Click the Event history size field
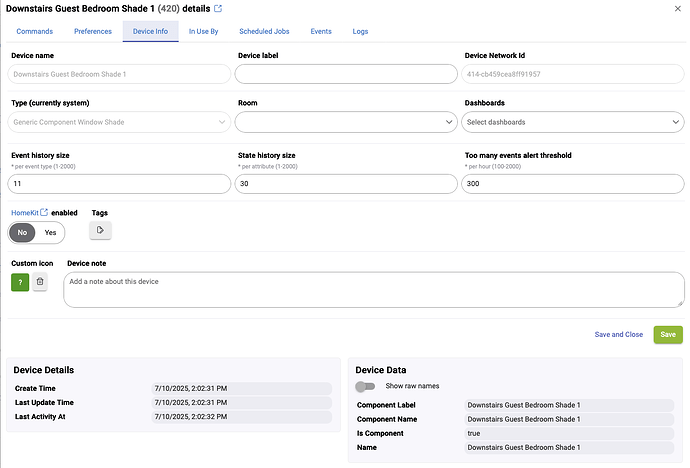This screenshot has width=690, height=468. click(118, 184)
